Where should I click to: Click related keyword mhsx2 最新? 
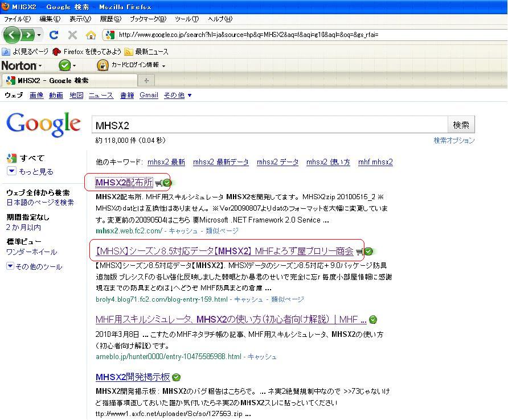166,162
